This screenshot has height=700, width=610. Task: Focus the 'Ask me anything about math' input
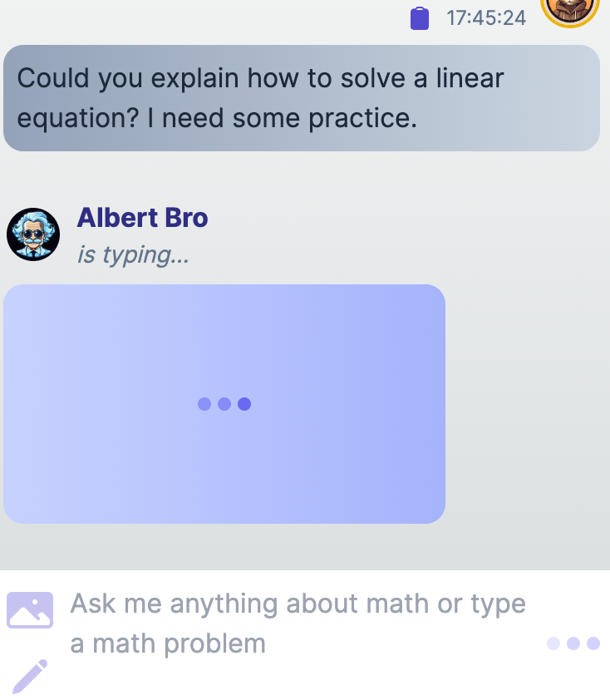coord(299,623)
